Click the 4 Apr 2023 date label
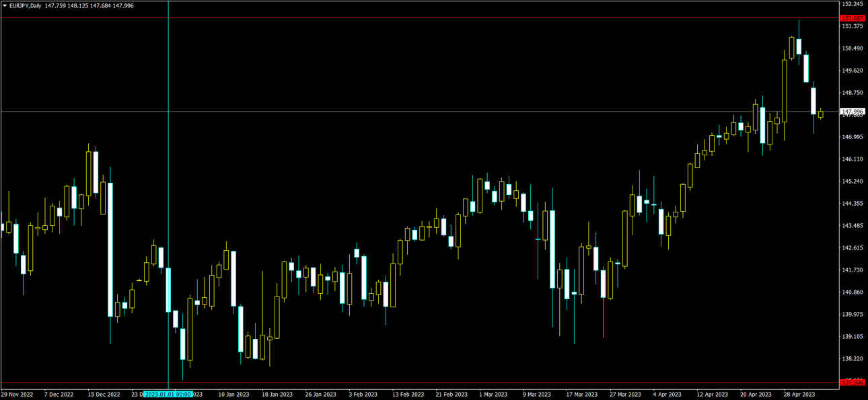The height and width of the screenshot is (400, 868). tap(669, 395)
